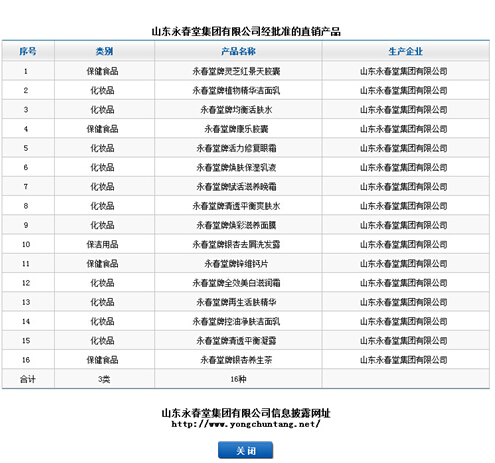Viewport: 495px width, 463px height.
Task: Click 山东永春堂集团有限公司 in row 1
Action: (404, 71)
